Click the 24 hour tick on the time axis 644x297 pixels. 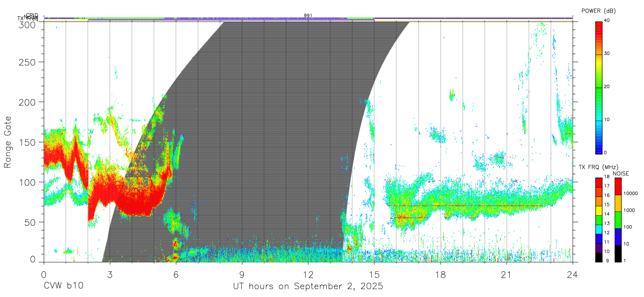(x=573, y=274)
